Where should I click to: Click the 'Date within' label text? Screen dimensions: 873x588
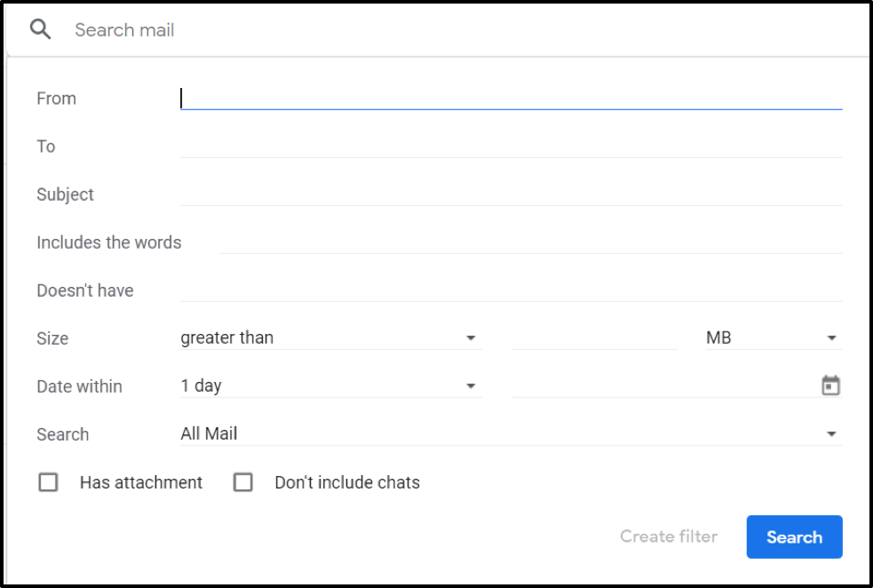point(79,386)
